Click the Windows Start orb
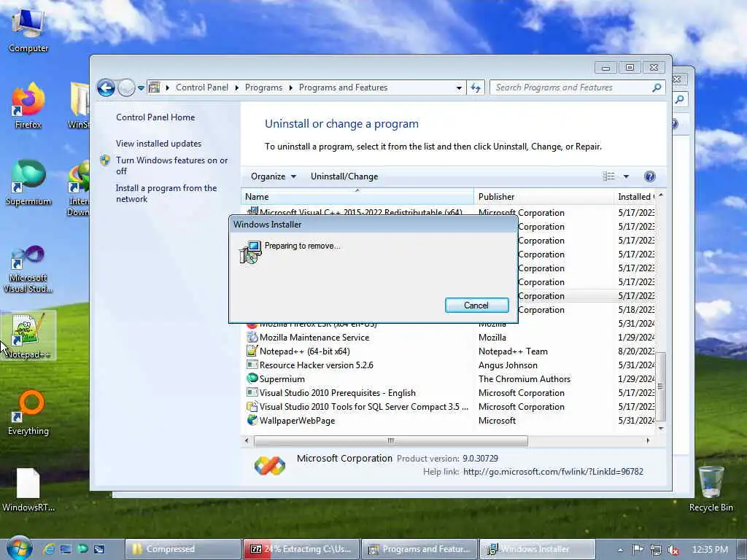Screen dimensions: 747x560 pos(19,548)
